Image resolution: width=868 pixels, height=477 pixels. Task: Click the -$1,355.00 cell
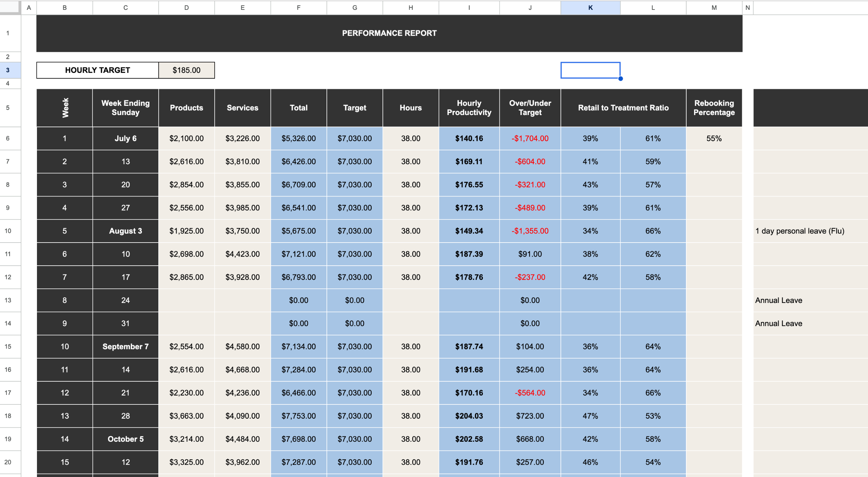pyautogui.click(x=530, y=231)
